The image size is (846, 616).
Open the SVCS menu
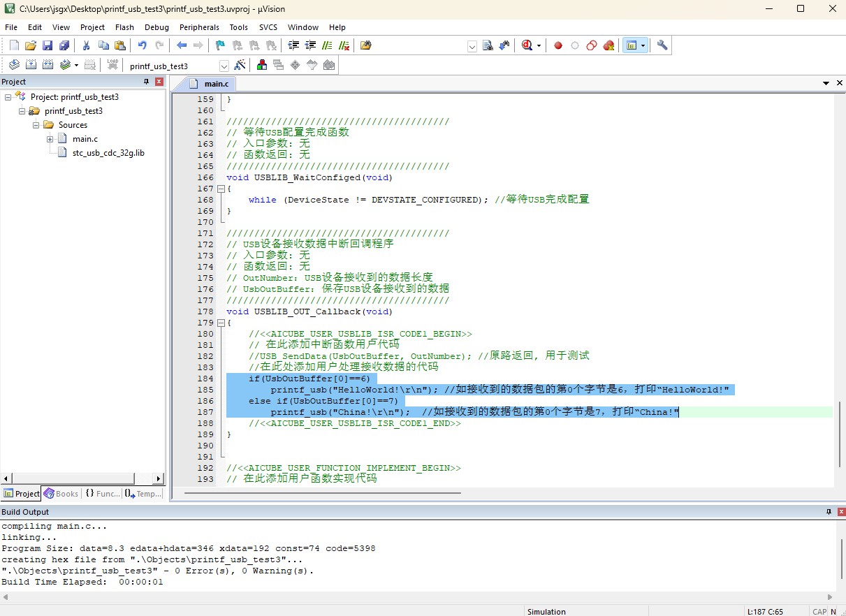pyautogui.click(x=268, y=27)
